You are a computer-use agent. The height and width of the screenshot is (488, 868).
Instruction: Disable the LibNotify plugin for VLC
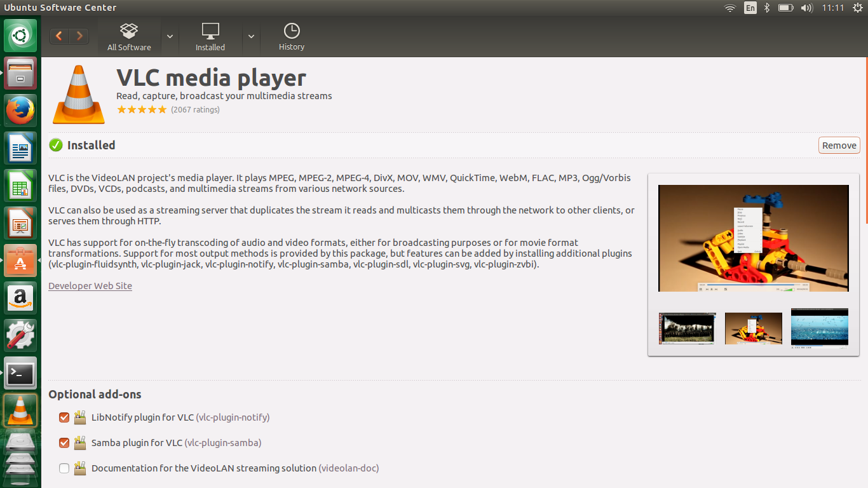64,417
